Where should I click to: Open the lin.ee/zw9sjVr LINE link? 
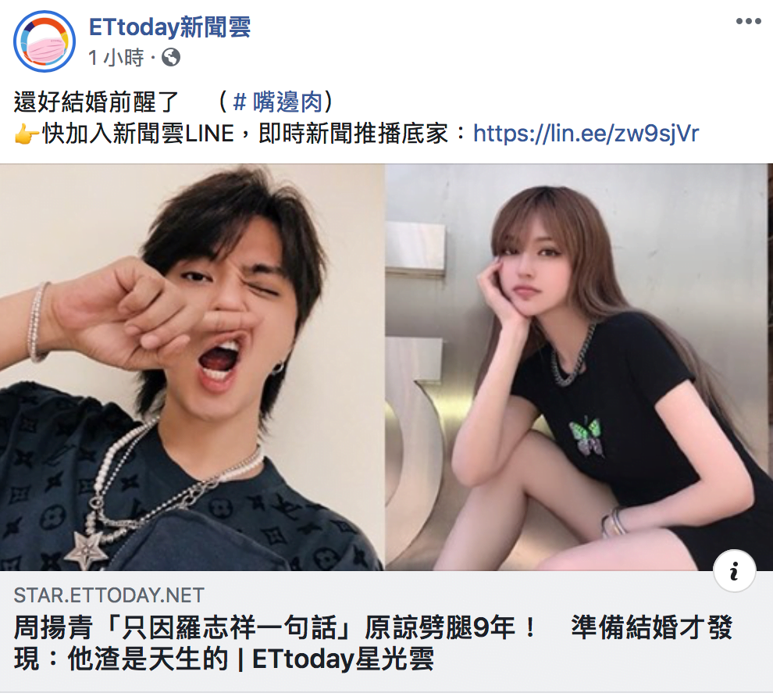point(586,133)
